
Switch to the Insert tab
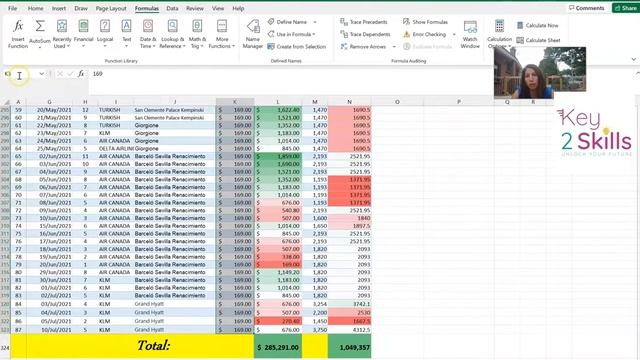click(59, 8)
